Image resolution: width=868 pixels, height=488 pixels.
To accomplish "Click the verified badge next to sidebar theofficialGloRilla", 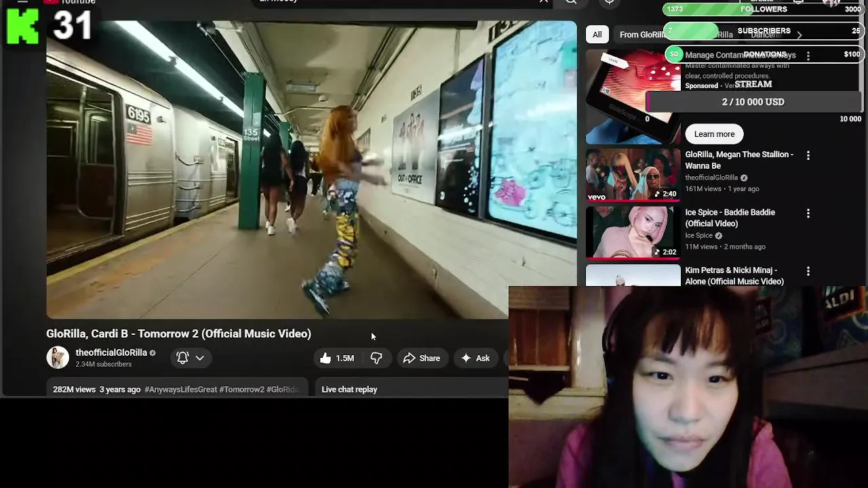I will click(x=744, y=178).
